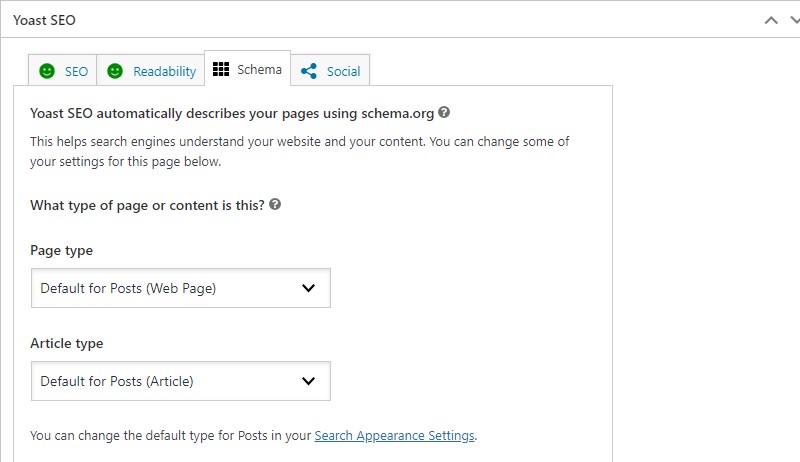Click the chevron arrow in Article type select
This screenshot has width=800, height=462.
click(x=308, y=381)
